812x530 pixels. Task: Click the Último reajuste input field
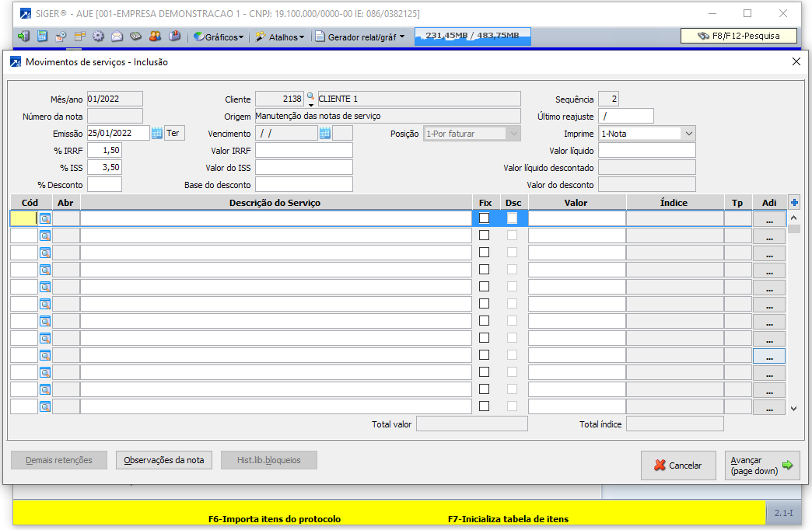pos(626,116)
